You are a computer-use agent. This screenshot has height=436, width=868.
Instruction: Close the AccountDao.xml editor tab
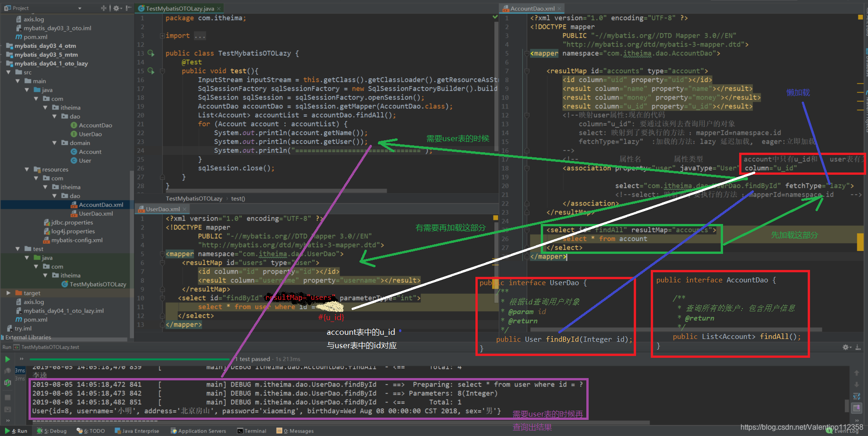click(x=560, y=9)
